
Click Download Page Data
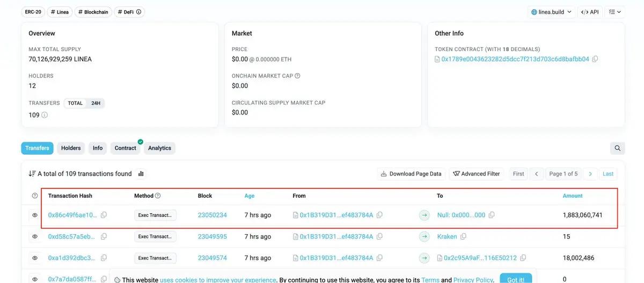(x=411, y=173)
